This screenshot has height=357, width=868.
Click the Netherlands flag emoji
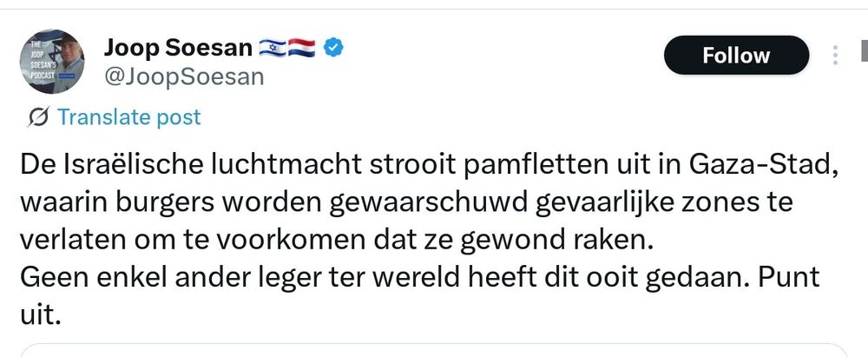click(302, 49)
